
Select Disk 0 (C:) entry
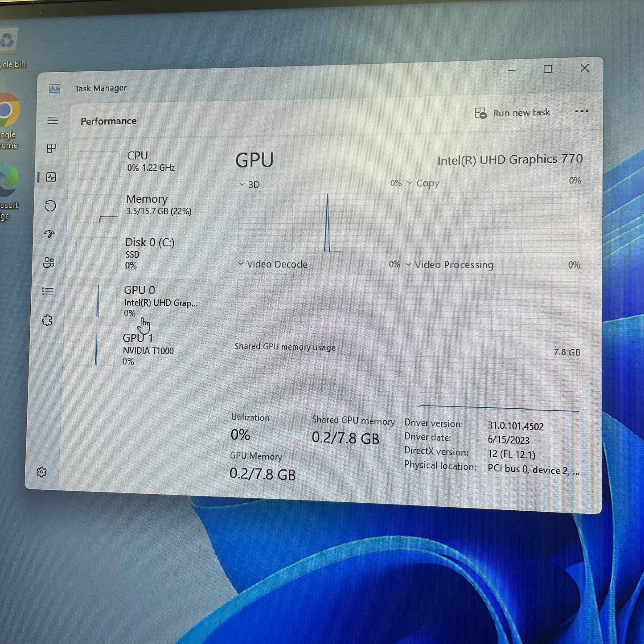click(x=141, y=254)
